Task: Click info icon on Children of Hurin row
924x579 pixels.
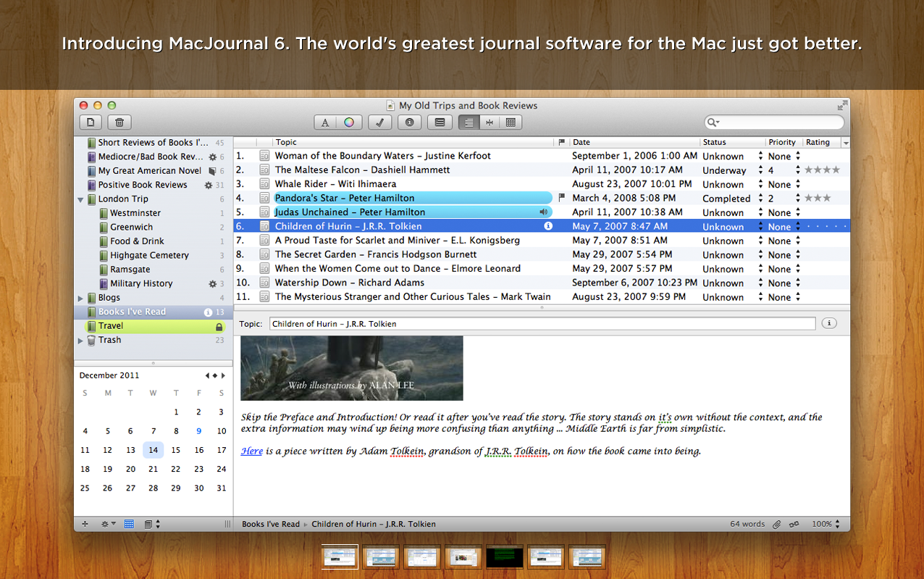Action: 548,226
